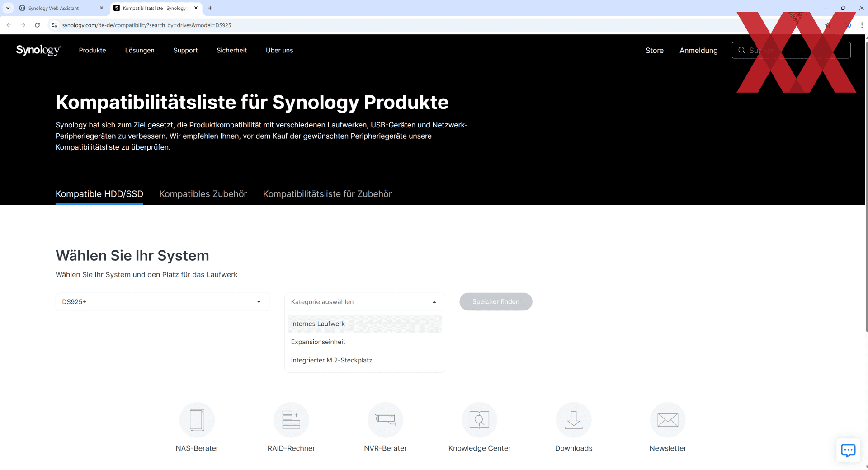Restore down the browser window
868x470 pixels.
pos(843,8)
